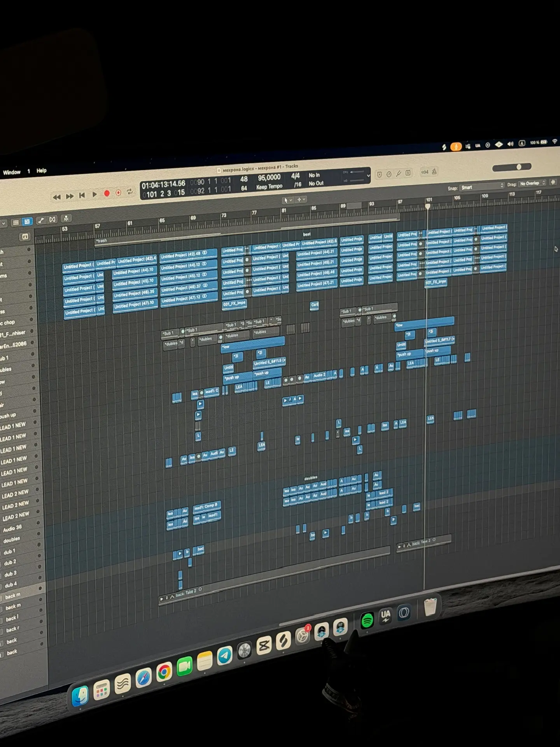Open the Keep Tempo dropdown
560x747 pixels.
pos(269,187)
